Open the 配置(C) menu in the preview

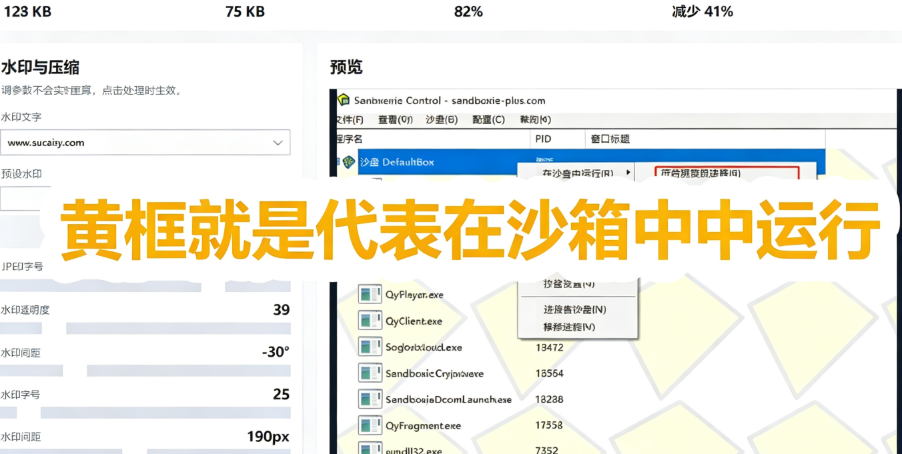pyautogui.click(x=488, y=120)
